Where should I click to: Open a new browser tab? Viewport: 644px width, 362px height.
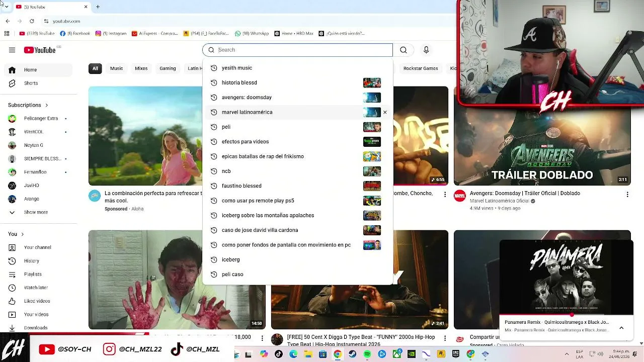coord(98,7)
